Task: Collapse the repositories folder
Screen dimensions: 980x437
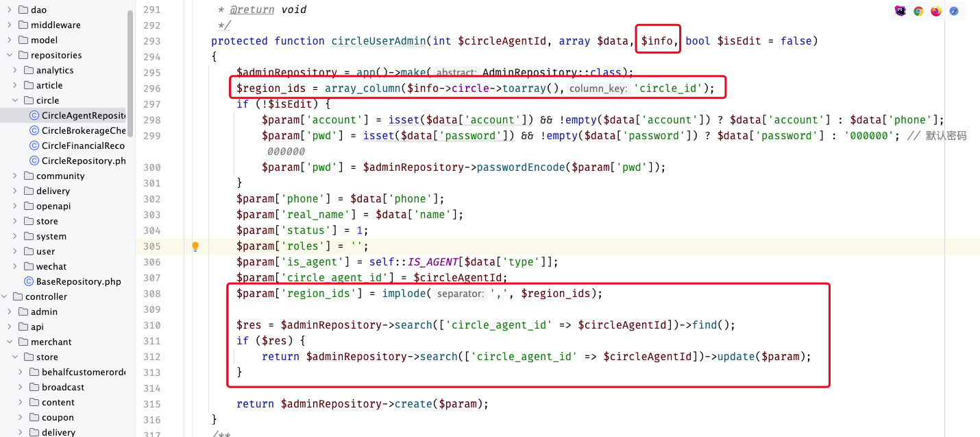Action: click(10, 55)
